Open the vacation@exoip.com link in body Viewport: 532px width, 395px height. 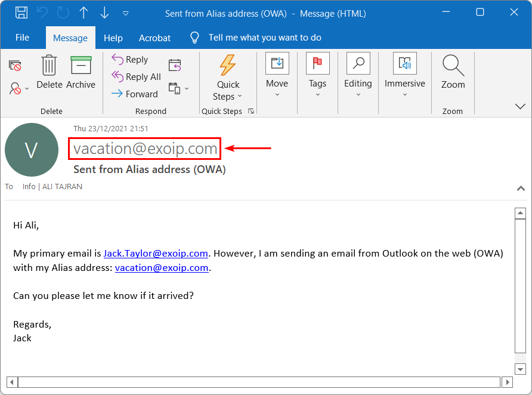pyautogui.click(x=162, y=268)
